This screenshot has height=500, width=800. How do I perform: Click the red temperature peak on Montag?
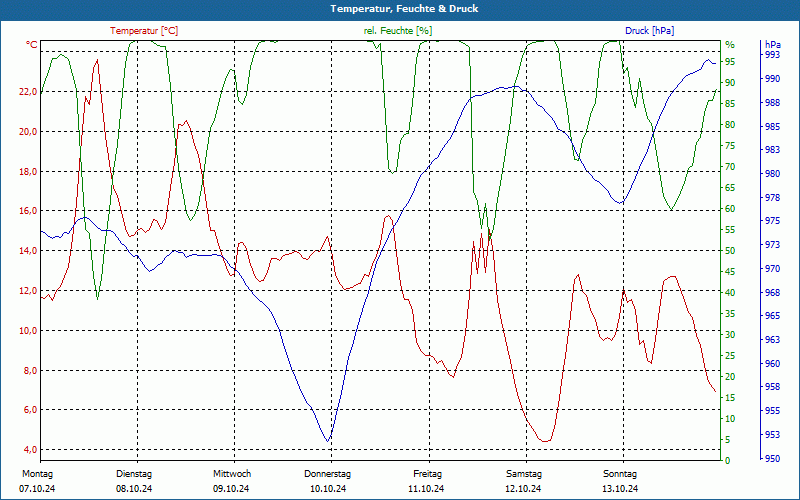(x=97, y=60)
